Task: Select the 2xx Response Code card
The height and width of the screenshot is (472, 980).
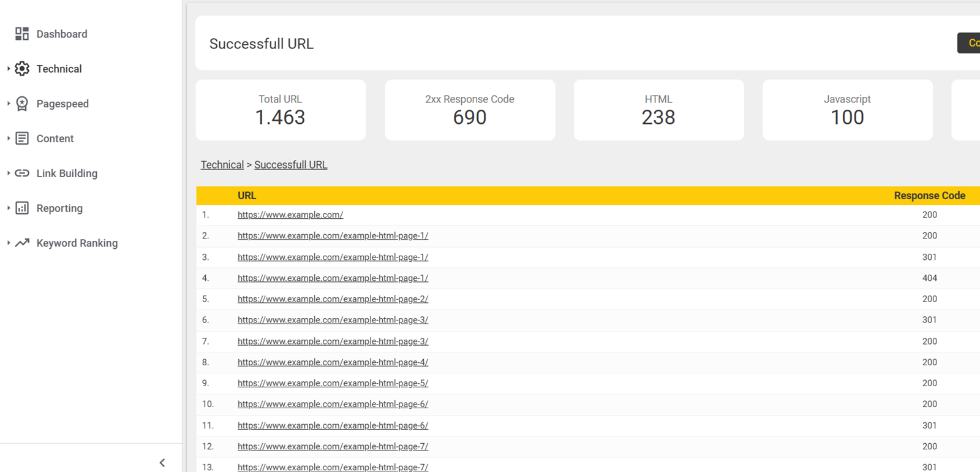Action: [470, 110]
